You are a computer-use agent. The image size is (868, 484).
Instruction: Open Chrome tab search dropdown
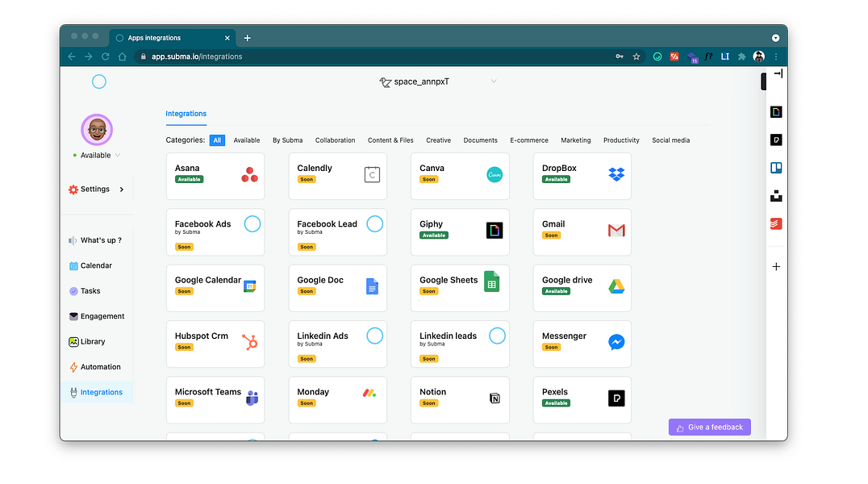[x=775, y=38]
